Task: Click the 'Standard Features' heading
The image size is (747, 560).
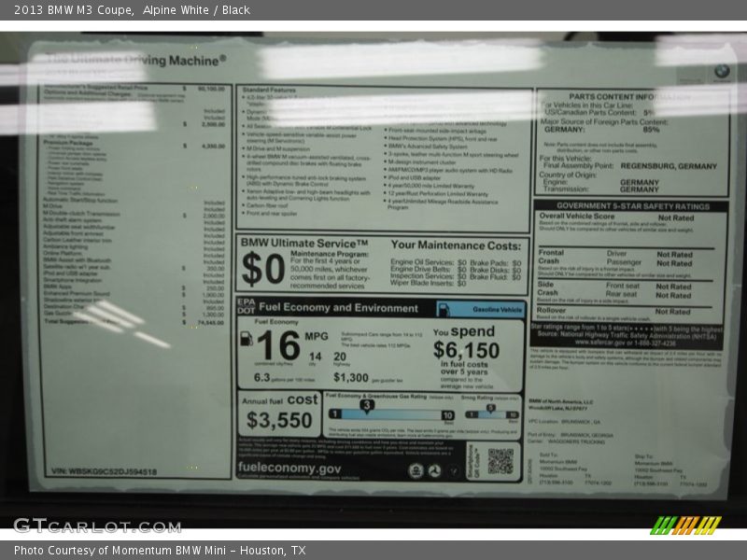Action: click(x=269, y=90)
